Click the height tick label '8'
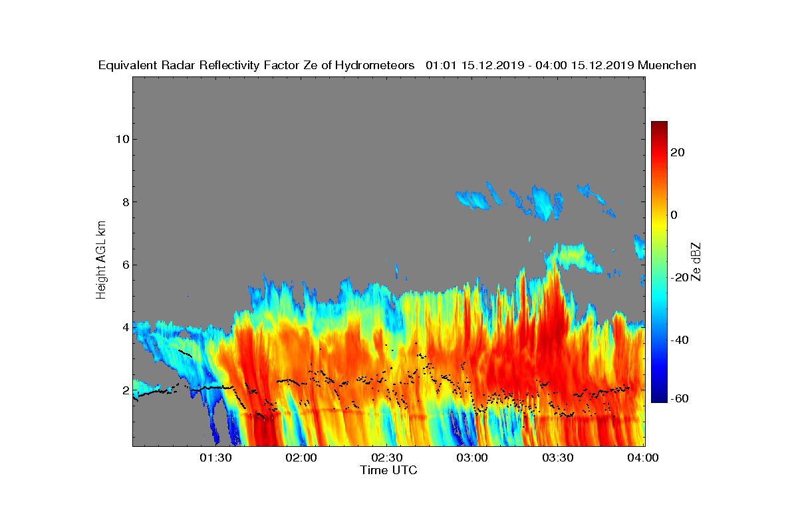Image resolution: width=798 pixels, height=532 pixels. click(x=124, y=201)
